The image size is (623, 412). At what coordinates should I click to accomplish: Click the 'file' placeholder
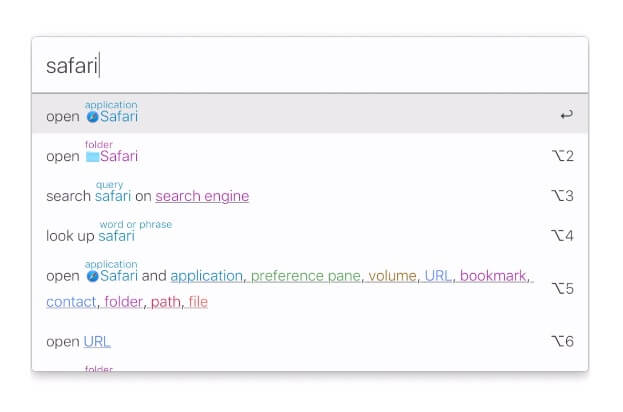(x=198, y=302)
